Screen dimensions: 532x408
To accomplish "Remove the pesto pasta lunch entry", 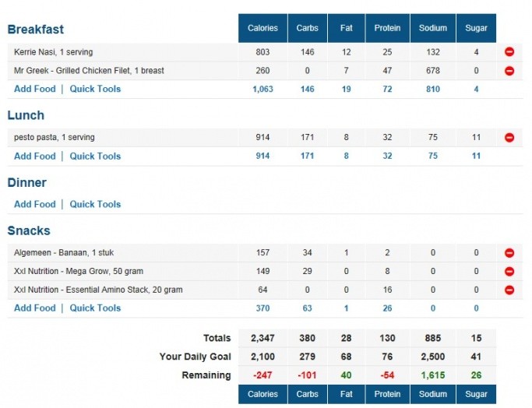I will (x=509, y=138).
